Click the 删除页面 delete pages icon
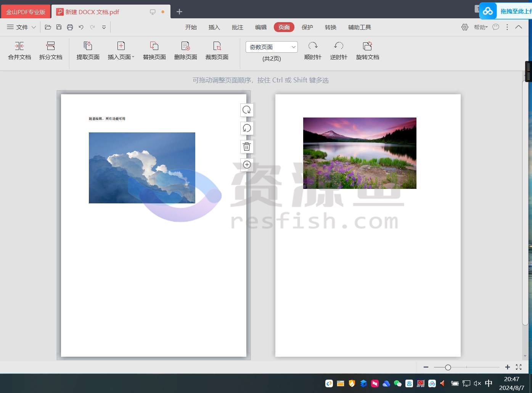 pos(185,46)
